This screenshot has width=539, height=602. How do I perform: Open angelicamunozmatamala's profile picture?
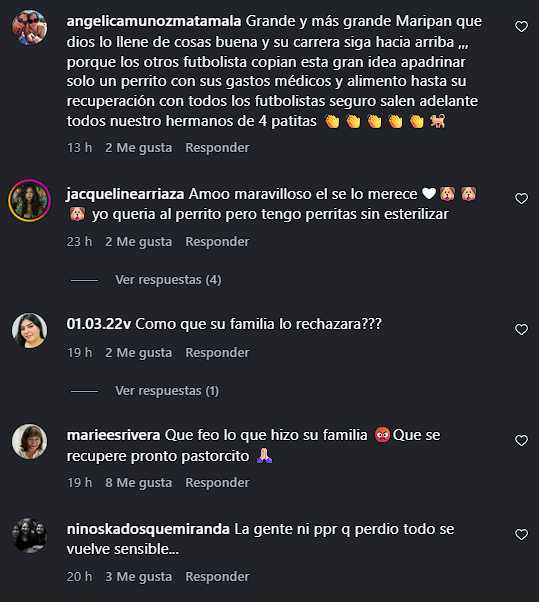tap(30, 27)
